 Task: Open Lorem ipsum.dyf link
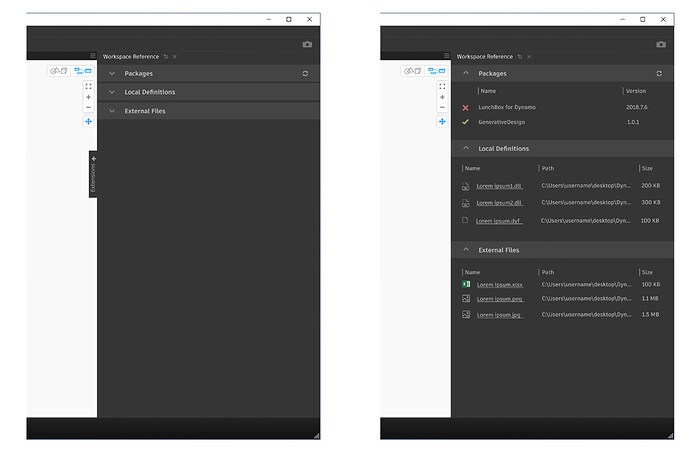(499, 221)
